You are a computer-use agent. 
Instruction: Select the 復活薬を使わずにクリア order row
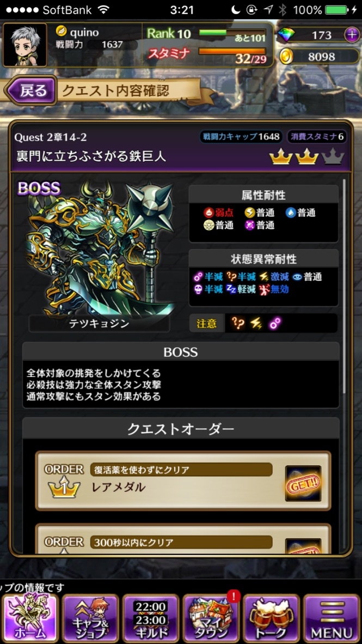click(183, 481)
